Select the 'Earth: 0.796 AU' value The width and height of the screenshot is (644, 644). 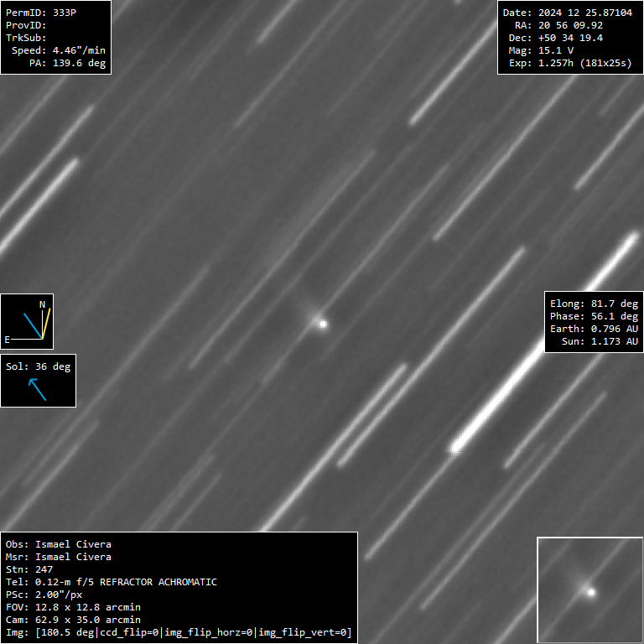pos(594,329)
